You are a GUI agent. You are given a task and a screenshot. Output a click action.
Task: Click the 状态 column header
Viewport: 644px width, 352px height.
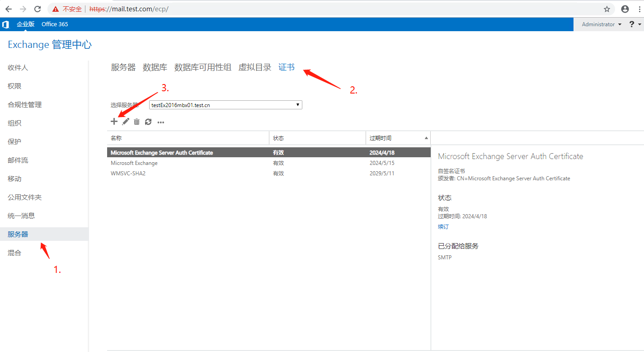click(x=318, y=138)
